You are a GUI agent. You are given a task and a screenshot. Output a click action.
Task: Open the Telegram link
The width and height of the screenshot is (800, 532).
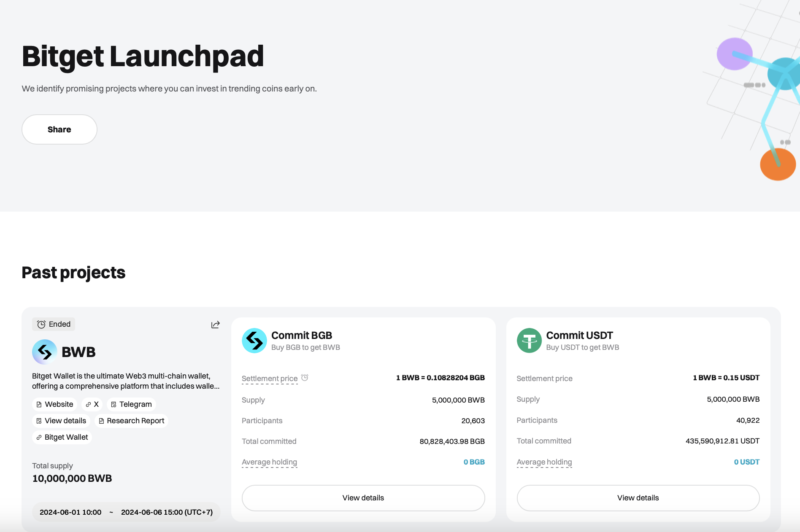click(x=131, y=404)
